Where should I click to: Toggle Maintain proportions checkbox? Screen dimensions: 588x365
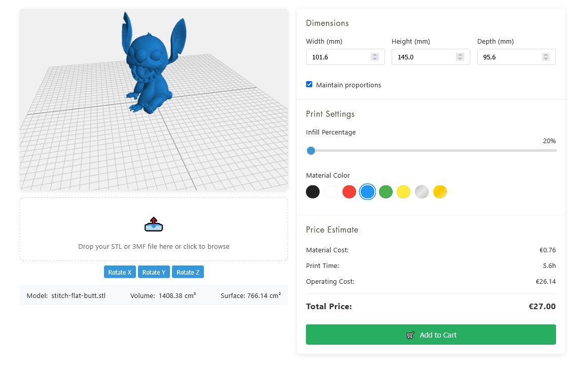[x=309, y=85]
